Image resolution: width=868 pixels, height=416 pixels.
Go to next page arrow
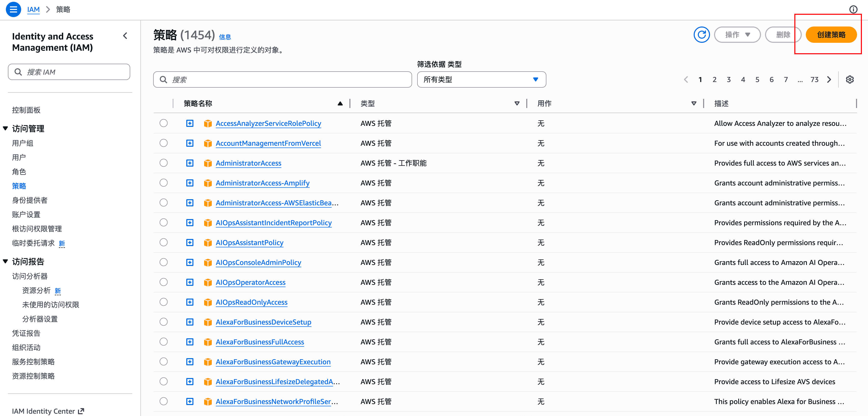point(829,79)
